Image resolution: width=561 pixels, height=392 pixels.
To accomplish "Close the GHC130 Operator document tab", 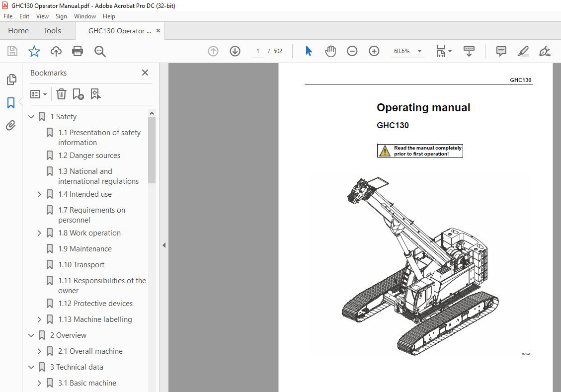I will (158, 31).
